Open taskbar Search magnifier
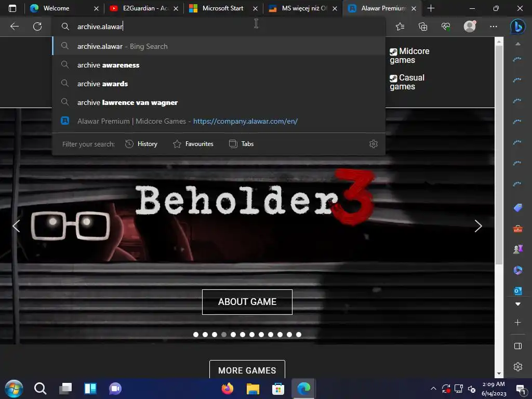Image resolution: width=532 pixels, height=399 pixels. click(41, 389)
